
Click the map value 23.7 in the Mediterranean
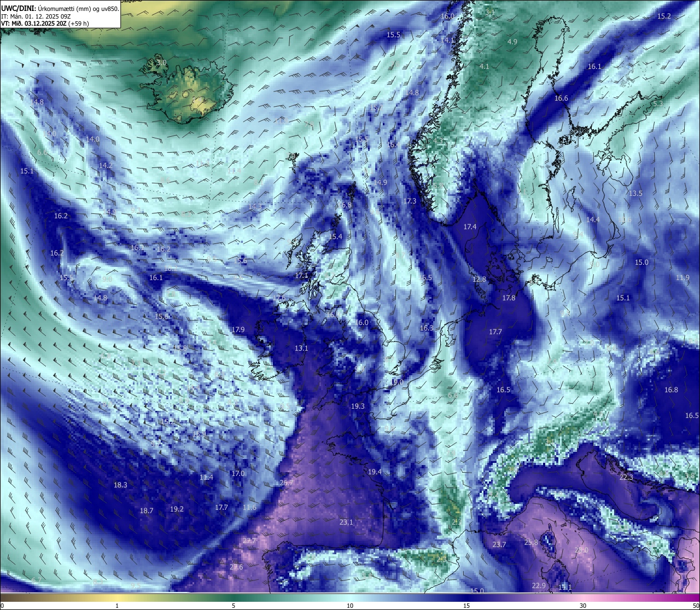tap(499, 545)
